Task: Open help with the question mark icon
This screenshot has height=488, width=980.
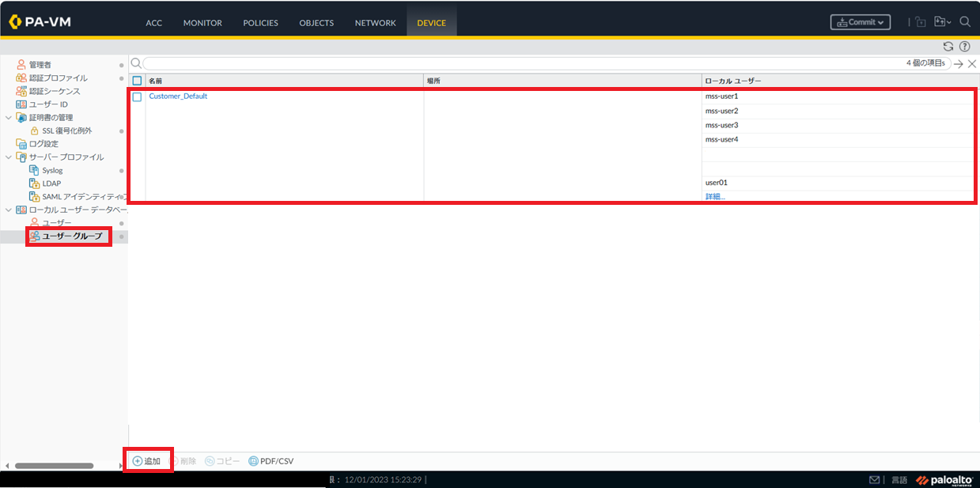Action: click(964, 47)
